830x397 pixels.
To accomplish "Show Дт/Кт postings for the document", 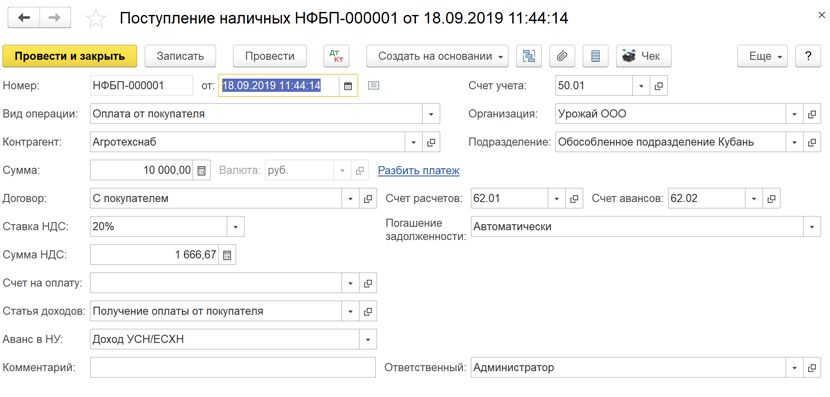I will point(336,56).
